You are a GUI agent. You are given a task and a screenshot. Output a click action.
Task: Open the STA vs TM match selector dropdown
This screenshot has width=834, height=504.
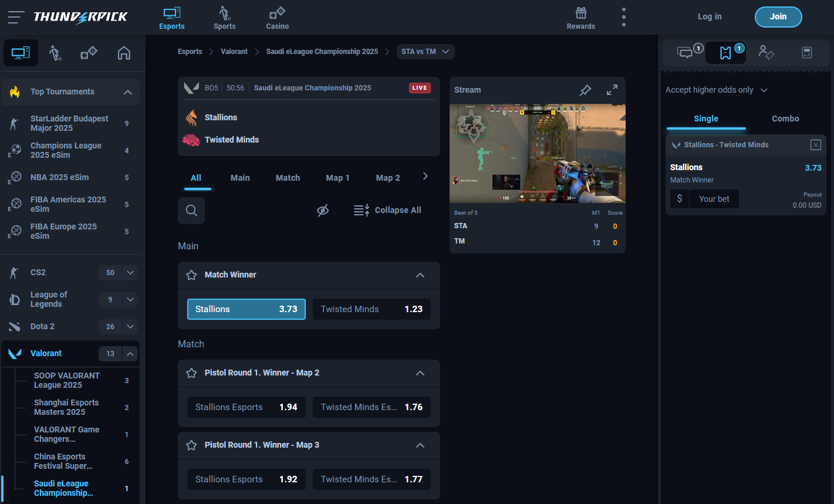pos(425,52)
